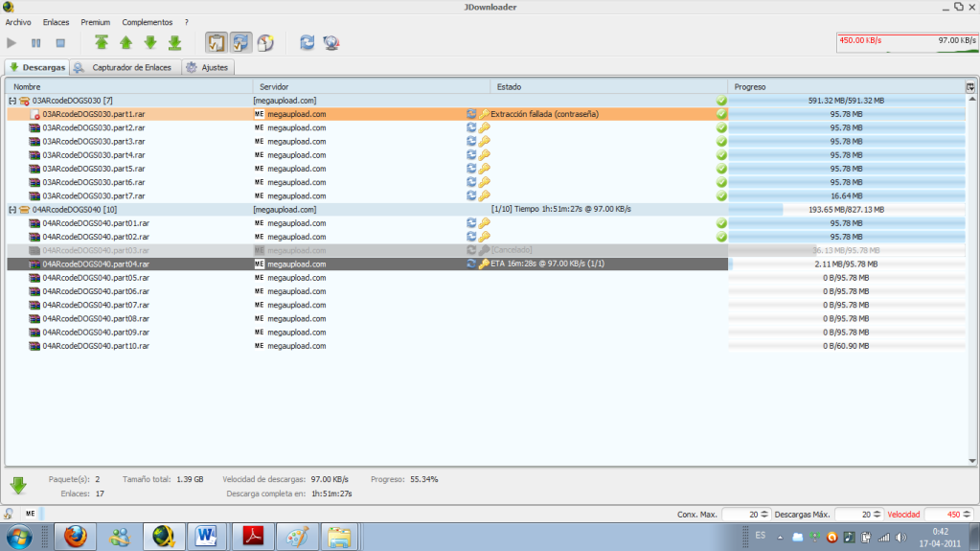980x551 pixels.
Task: Toggle the premium usage icon
Action: 265,42
